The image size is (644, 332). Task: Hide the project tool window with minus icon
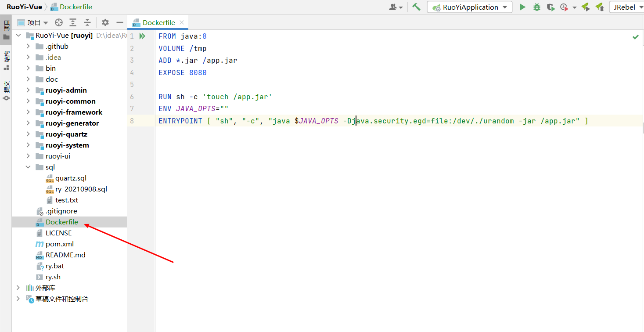pyautogui.click(x=119, y=22)
